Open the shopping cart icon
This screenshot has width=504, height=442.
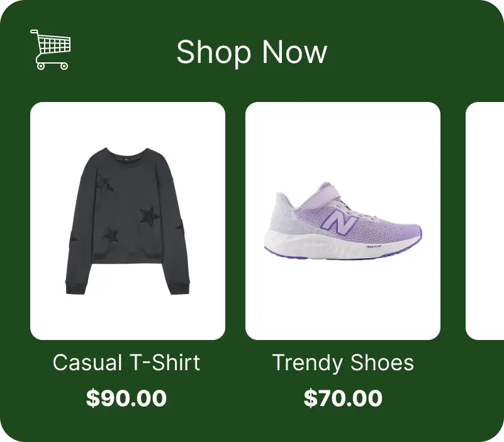(x=50, y=49)
